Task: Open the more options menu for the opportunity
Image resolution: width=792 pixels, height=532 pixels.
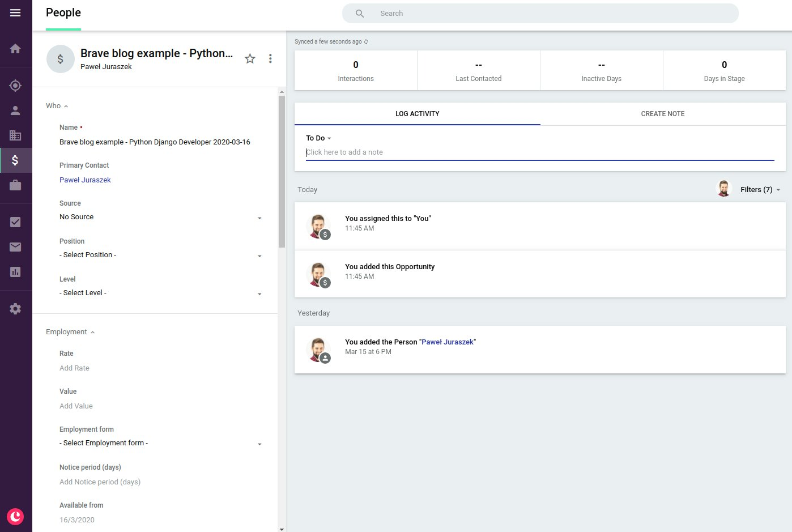Action: 270,58
